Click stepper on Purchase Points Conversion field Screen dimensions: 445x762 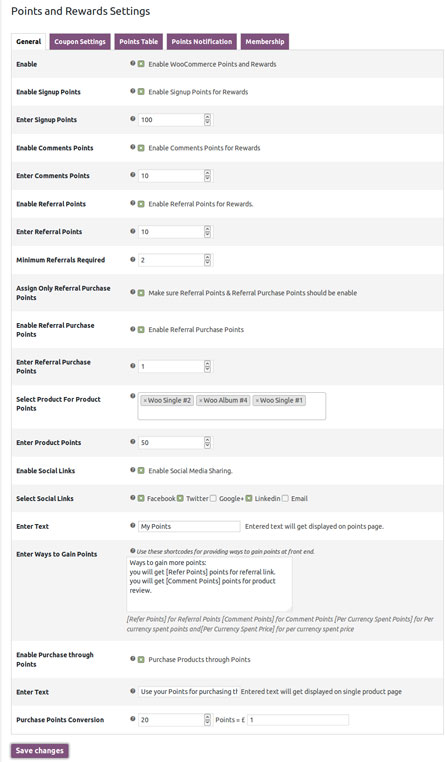click(x=207, y=719)
